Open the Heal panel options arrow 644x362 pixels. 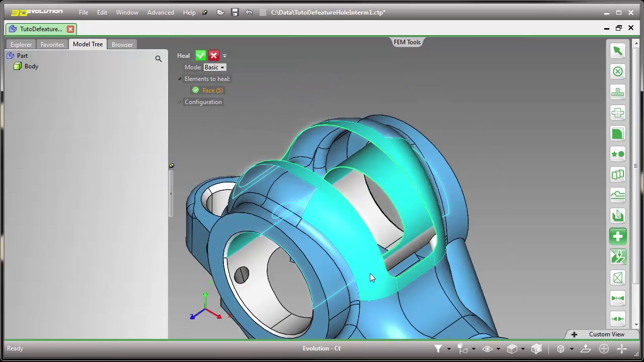pyautogui.click(x=224, y=56)
